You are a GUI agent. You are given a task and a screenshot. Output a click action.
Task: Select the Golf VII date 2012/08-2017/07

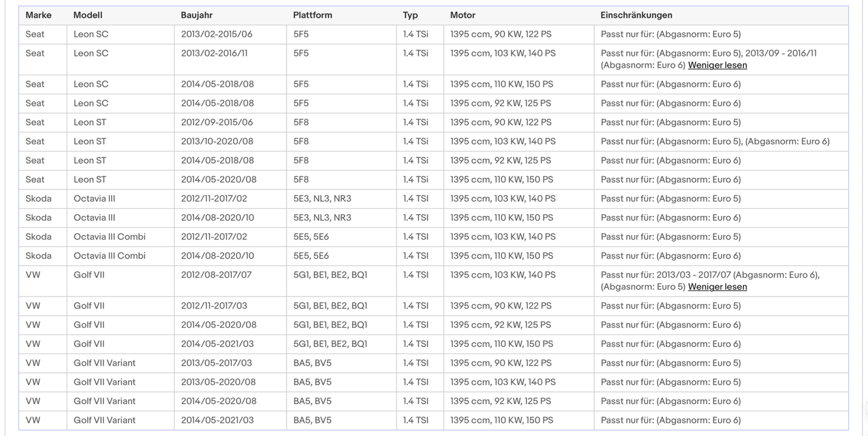(216, 275)
